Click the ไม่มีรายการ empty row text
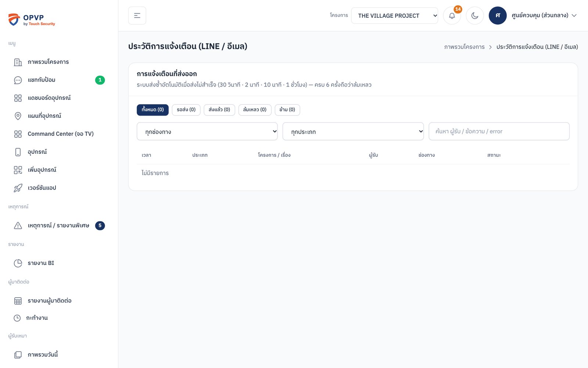This screenshot has height=368, width=588. coord(155,173)
